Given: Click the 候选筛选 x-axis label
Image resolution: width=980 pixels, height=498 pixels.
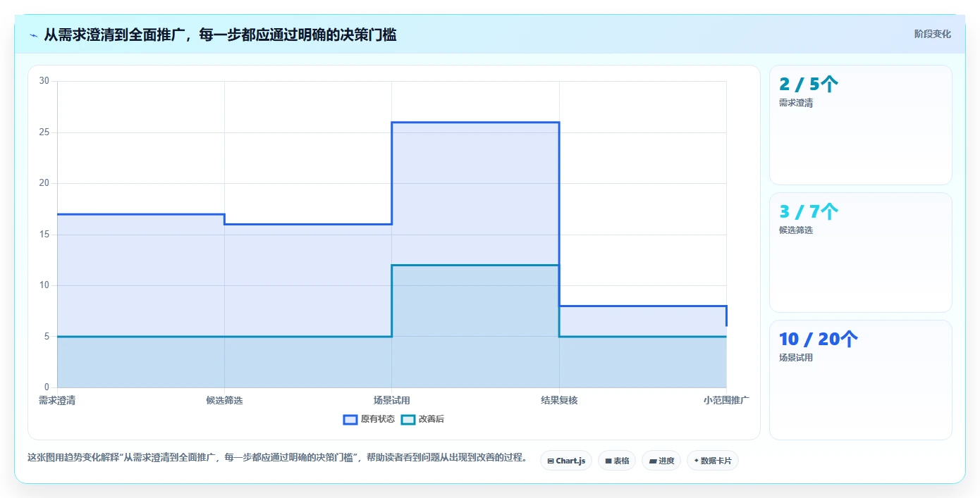Looking at the screenshot, I should (x=224, y=400).
